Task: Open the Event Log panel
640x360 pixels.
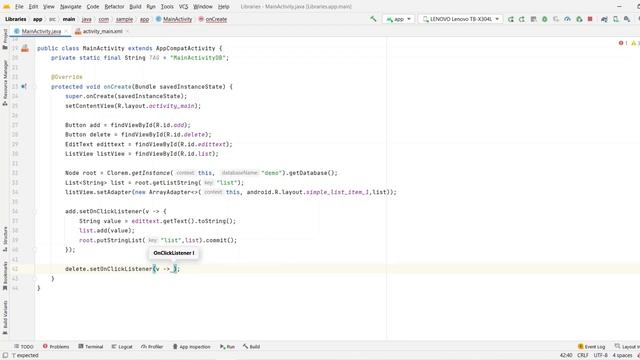Action: pos(591,347)
